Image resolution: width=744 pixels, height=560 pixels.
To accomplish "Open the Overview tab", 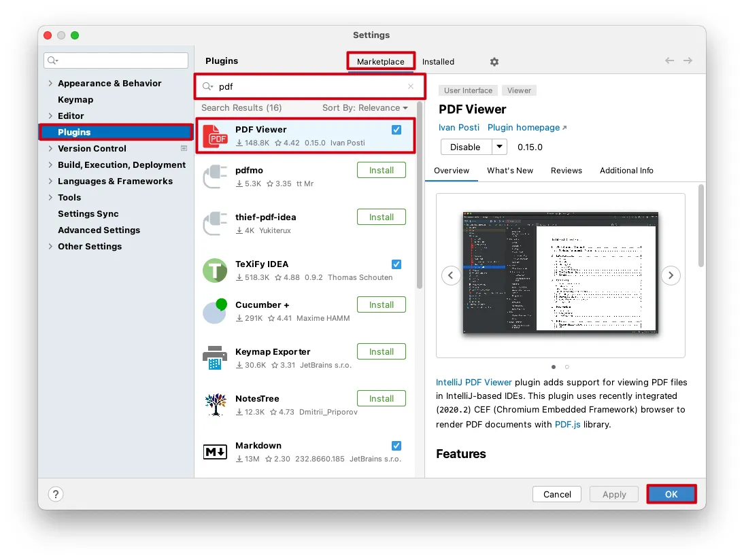I will (452, 170).
